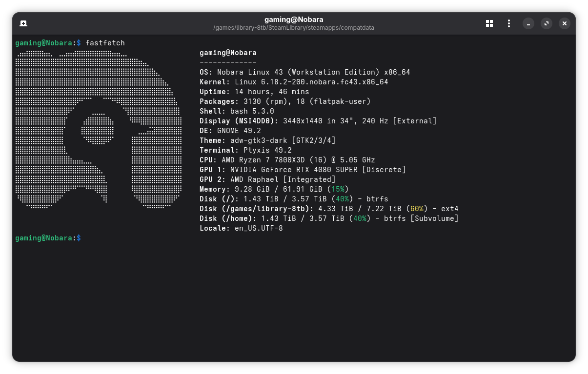Click the Nobara ASCII logo
Viewport: 588px width, 374px height.
pos(99,129)
